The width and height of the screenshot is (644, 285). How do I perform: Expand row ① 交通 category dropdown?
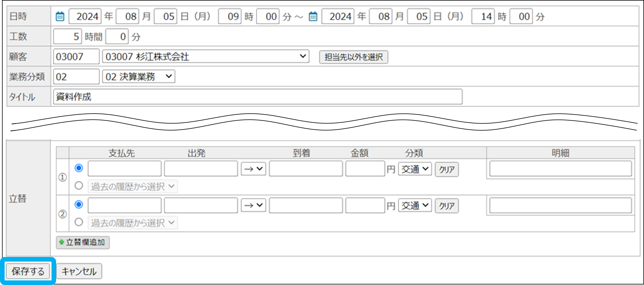(x=415, y=169)
